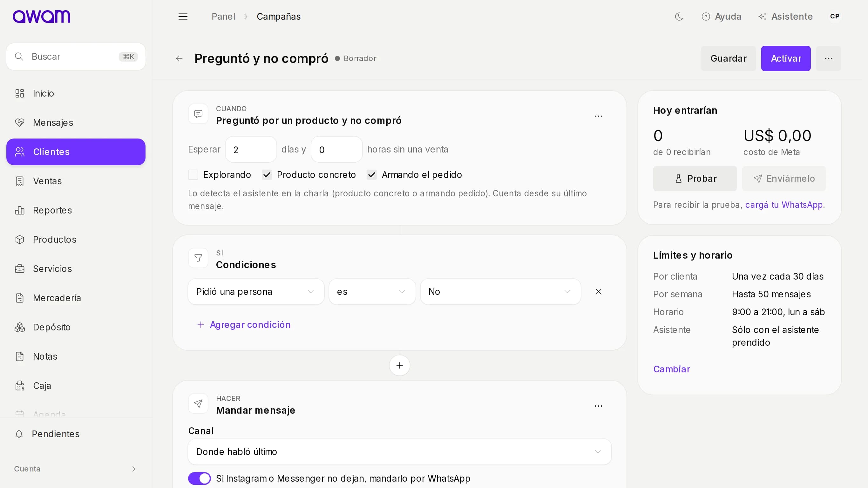The height and width of the screenshot is (488, 868).
Task: Expand the Cuenta section
Action: tap(76, 469)
